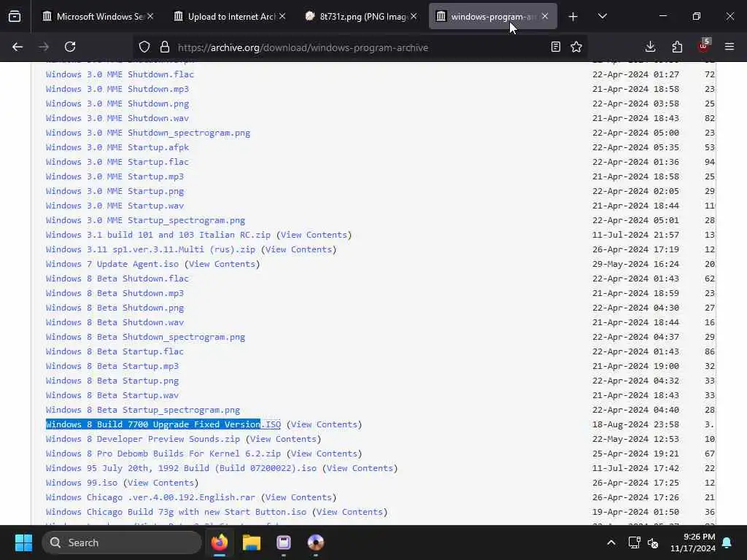Open a new tab
The image size is (747, 560).
pos(573,17)
